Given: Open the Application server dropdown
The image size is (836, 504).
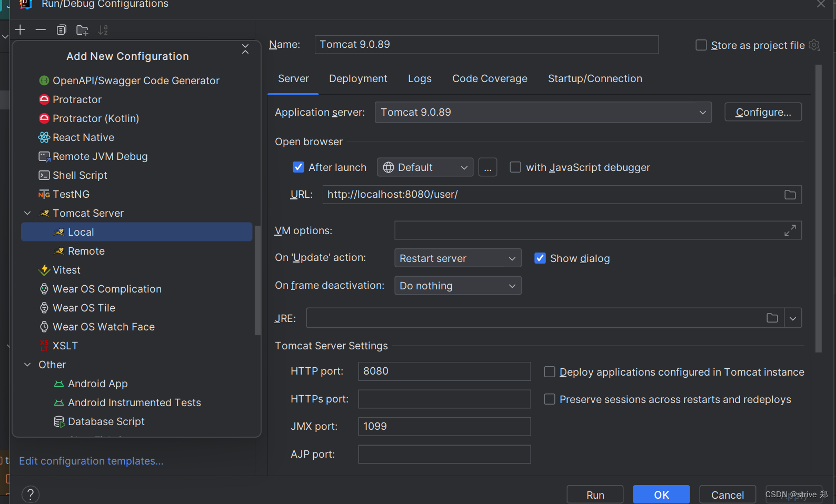Looking at the screenshot, I should pos(543,112).
